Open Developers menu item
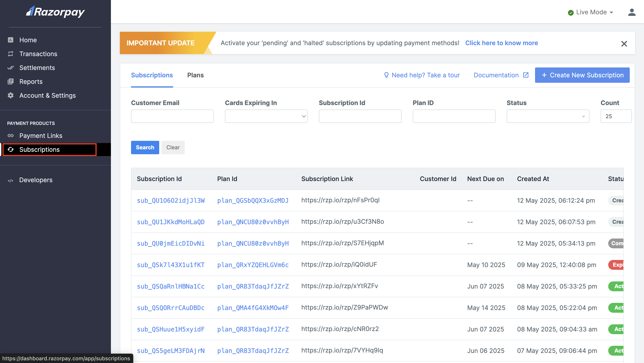644x363 pixels. click(x=36, y=180)
